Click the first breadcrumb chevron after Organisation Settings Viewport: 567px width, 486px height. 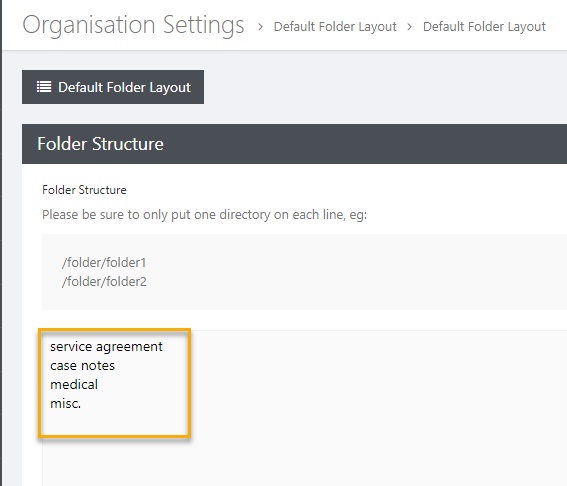pos(260,27)
